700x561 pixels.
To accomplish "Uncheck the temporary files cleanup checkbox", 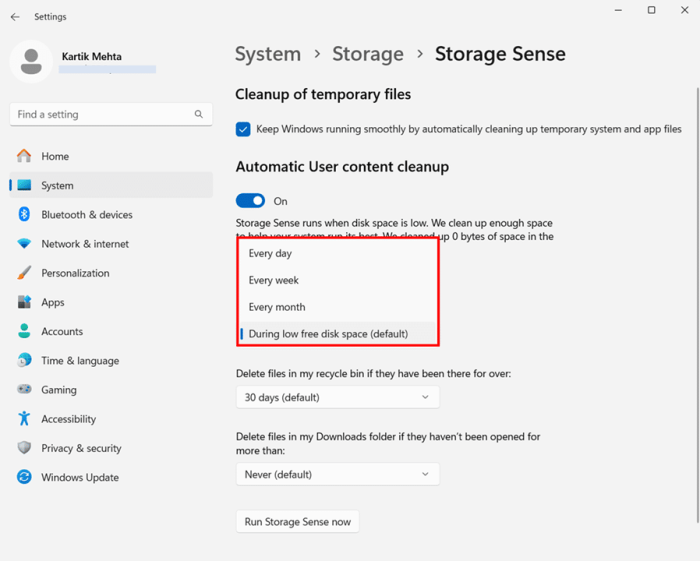I will click(x=243, y=129).
